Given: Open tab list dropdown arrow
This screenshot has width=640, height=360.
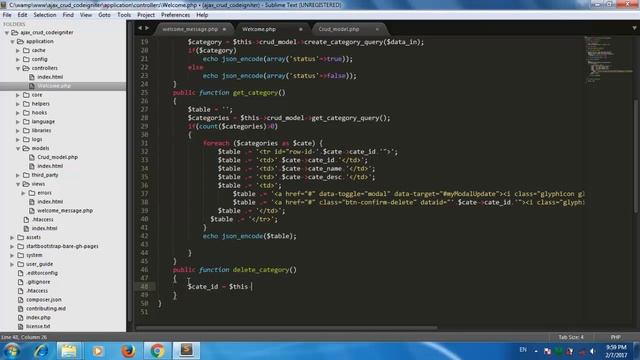Looking at the screenshot, I should (x=634, y=28).
